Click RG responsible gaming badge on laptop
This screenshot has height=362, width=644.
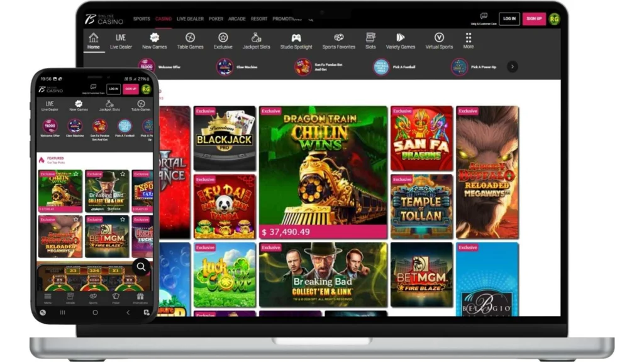point(554,18)
